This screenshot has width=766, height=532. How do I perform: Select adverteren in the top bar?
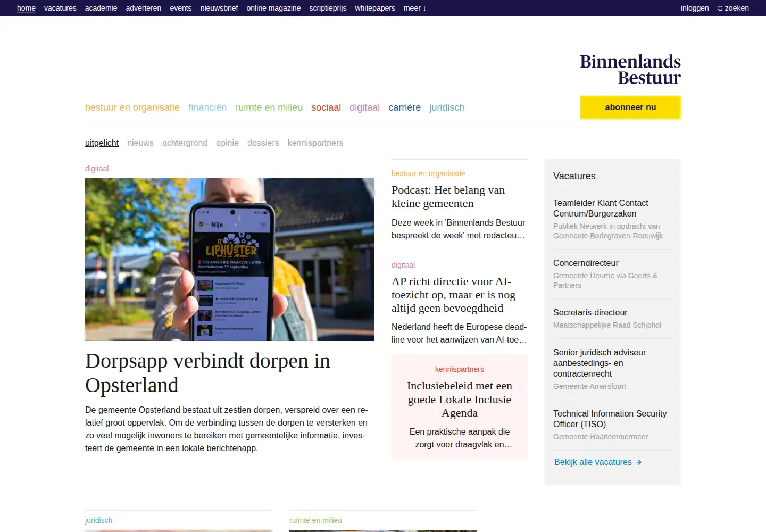click(144, 8)
